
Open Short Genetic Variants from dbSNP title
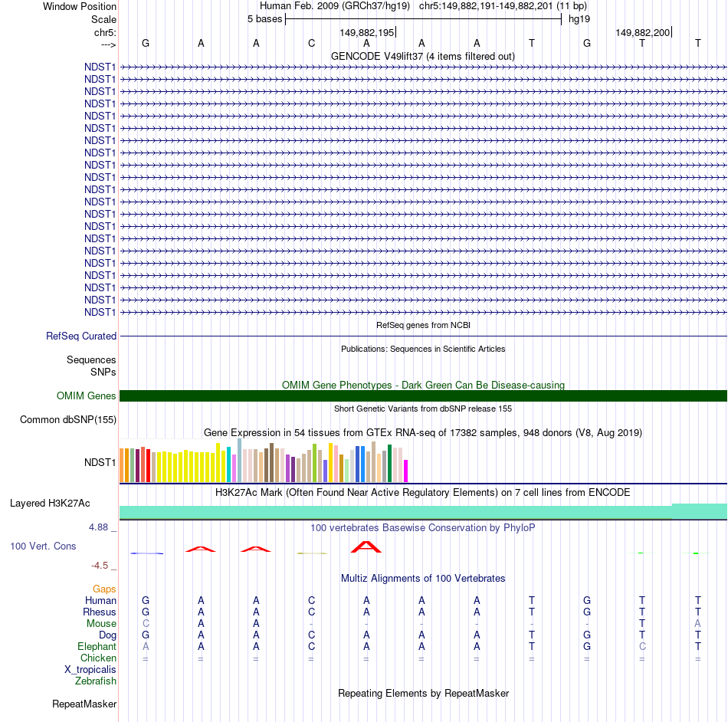click(x=423, y=409)
